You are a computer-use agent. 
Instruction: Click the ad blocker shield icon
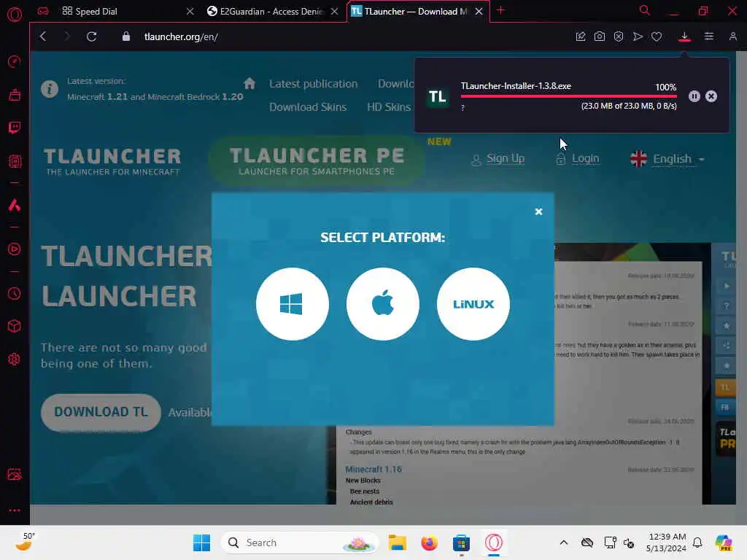click(619, 36)
